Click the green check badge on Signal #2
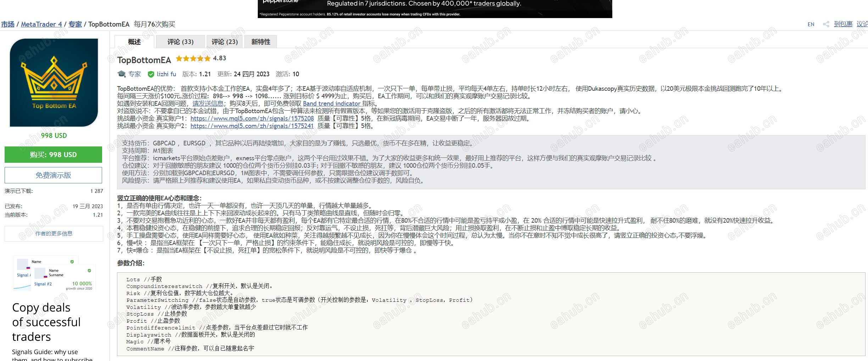Screen dimensions: 868x361 click(89, 271)
